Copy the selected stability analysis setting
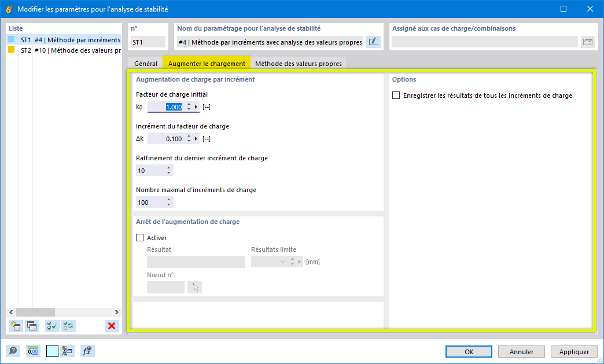Image resolution: width=604 pixels, height=364 pixels. coord(32,326)
